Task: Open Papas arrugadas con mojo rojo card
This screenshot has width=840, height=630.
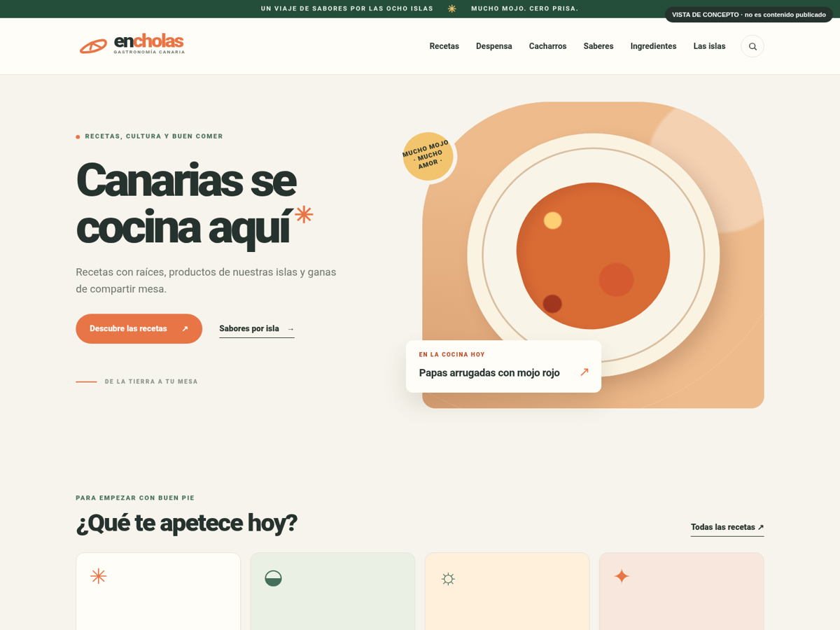Action: tap(503, 366)
